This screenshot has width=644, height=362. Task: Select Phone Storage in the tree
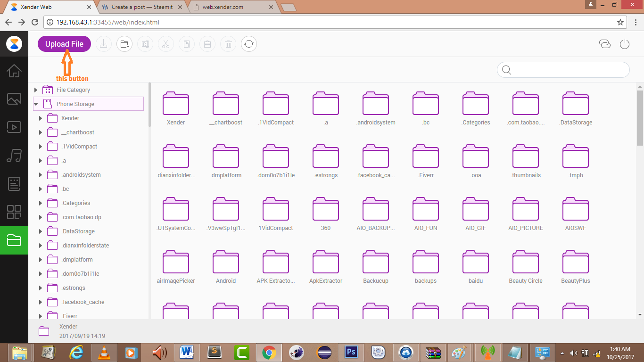pyautogui.click(x=88, y=104)
